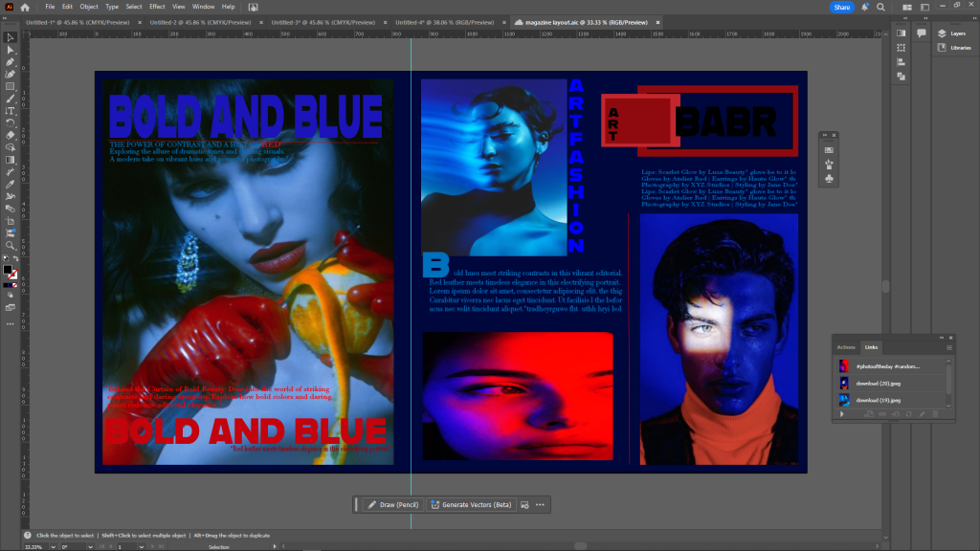
Task: Select the Type tool
Action: (x=10, y=110)
